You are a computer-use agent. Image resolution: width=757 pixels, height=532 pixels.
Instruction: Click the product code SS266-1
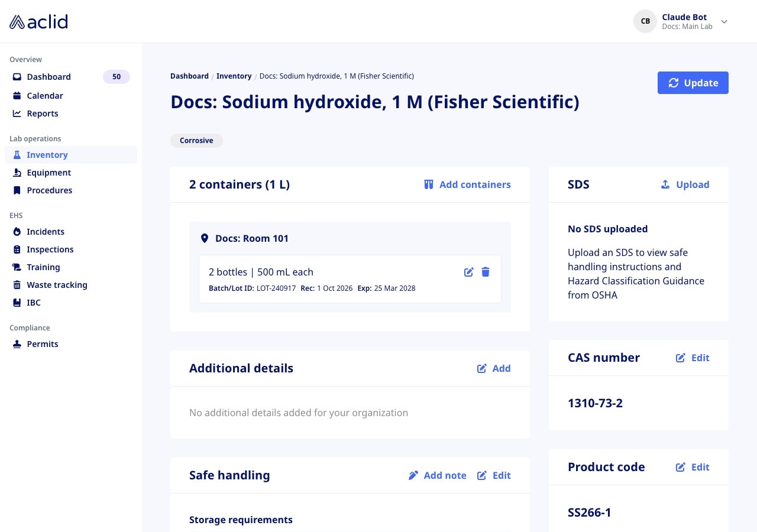point(590,512)
